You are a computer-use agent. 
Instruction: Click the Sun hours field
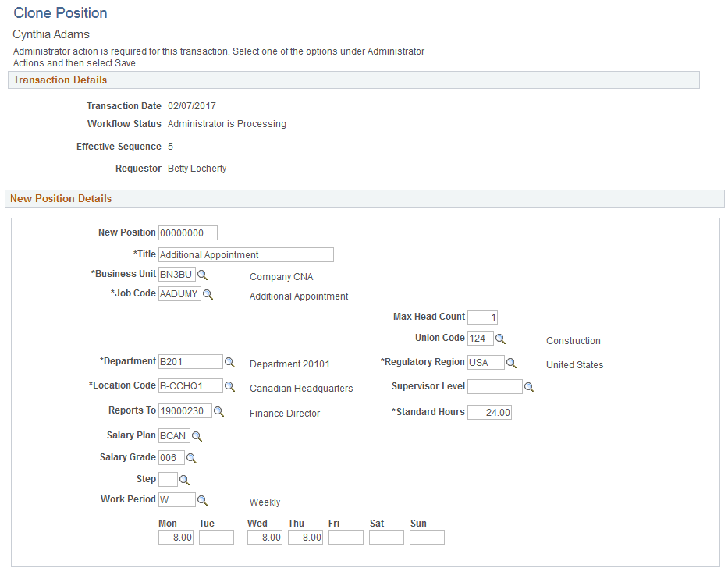click(x=427, y=538)
